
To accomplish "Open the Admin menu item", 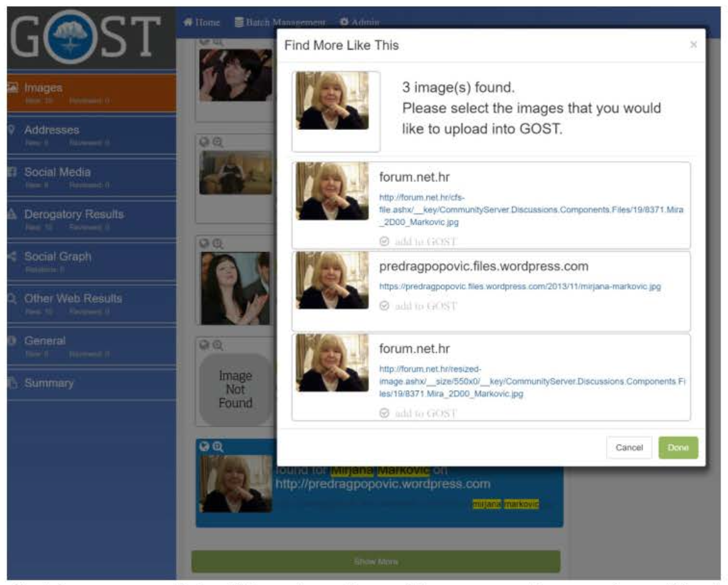I will coord(359,22).
